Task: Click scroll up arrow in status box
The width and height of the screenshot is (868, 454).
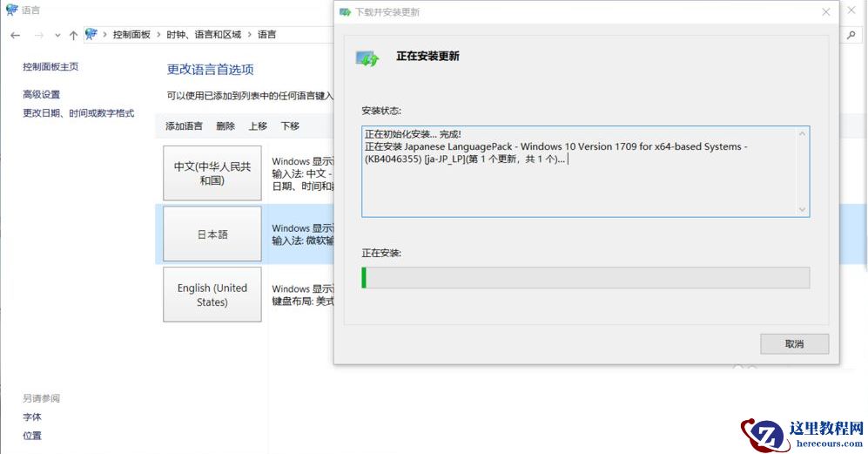Action: click(802, 133)
